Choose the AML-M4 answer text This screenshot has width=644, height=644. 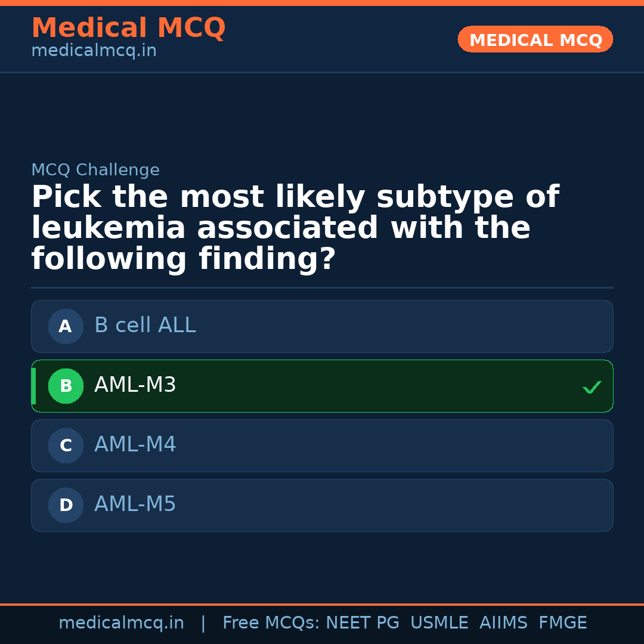click(135, 445)
